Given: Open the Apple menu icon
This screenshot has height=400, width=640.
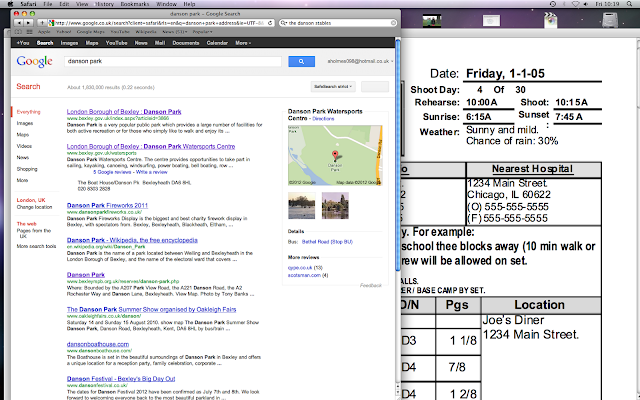Looking at the screenshot, I should [10, 4].
